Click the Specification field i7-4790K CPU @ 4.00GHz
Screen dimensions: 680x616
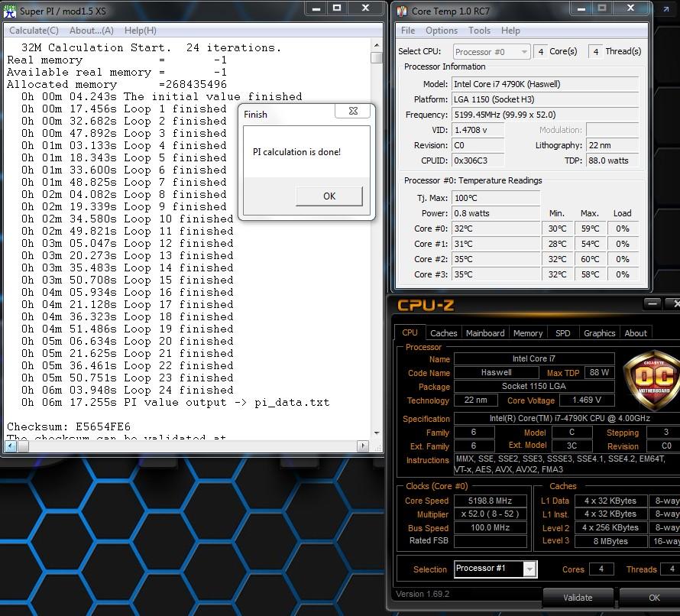tap(567, 418)
